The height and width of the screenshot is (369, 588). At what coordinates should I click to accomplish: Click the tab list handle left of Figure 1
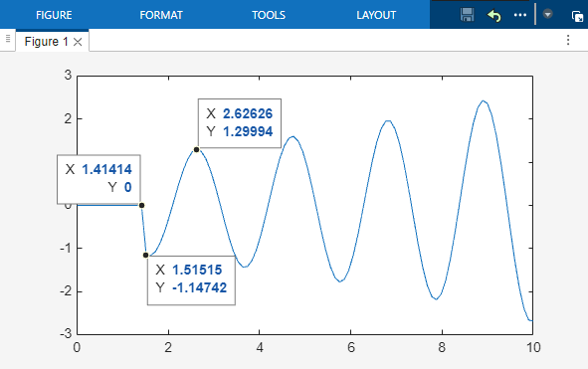8,39
